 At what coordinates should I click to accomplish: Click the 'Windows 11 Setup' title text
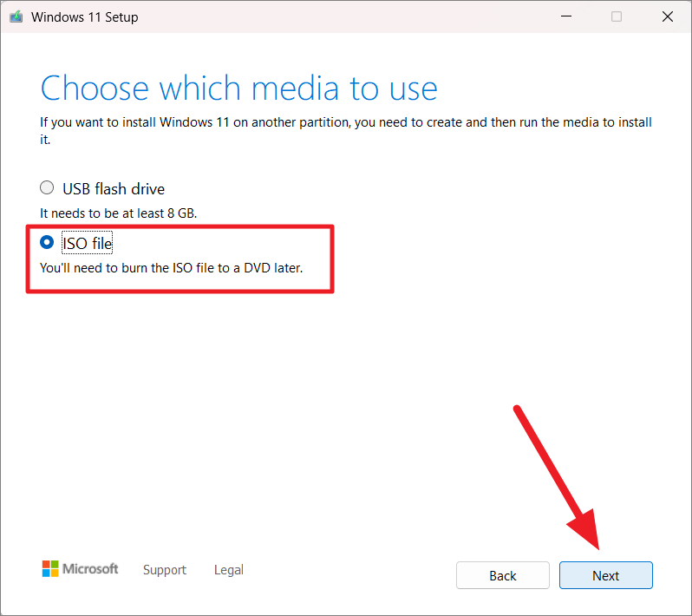point(84,17)
